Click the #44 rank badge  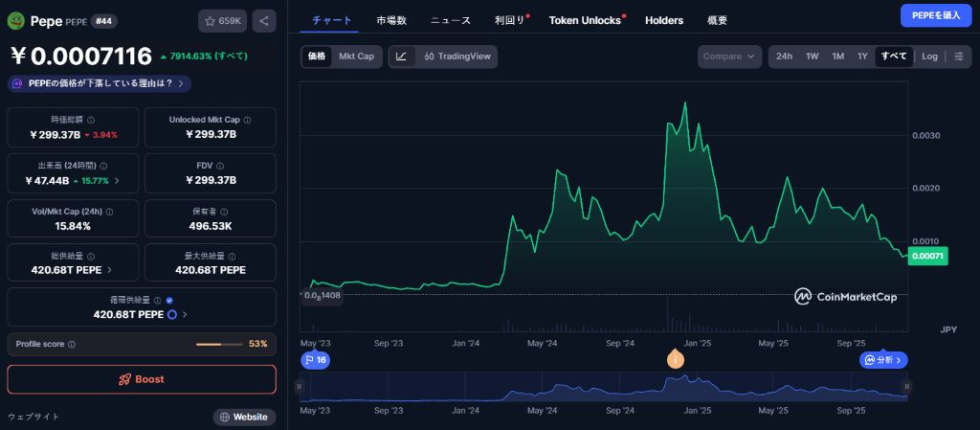[x=103, y=21]
